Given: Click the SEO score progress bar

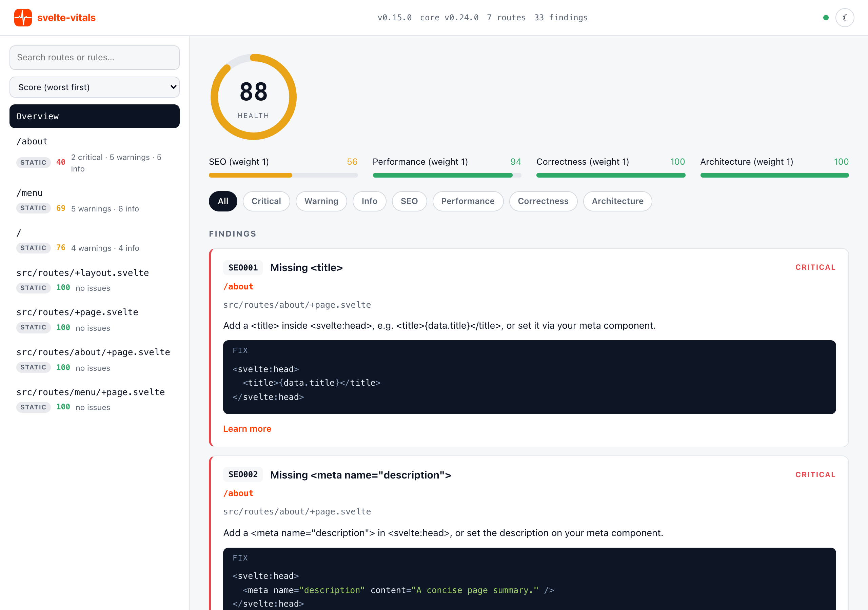Looking at the screenshot, I should pos(283,175).
